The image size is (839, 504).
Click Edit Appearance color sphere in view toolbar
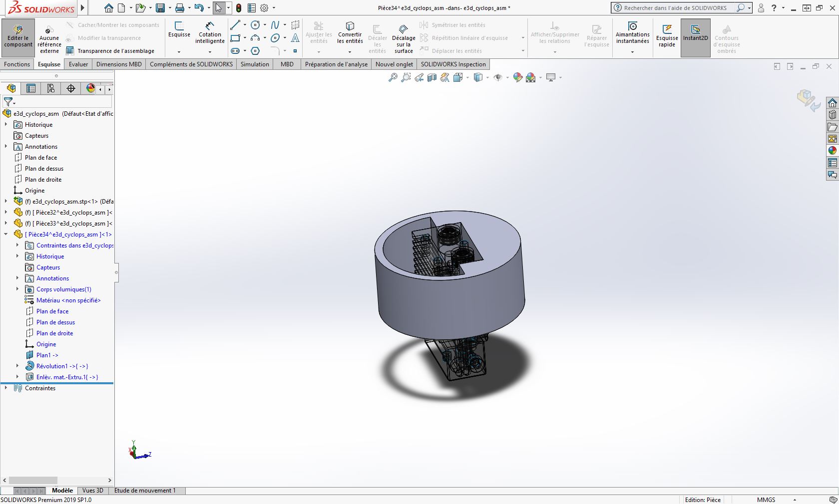point(517,77)
